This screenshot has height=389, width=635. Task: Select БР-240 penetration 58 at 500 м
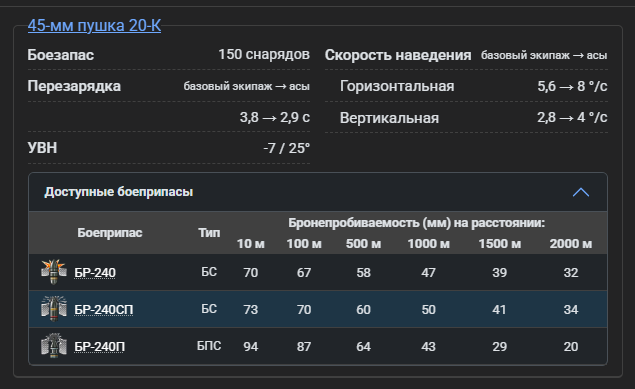click(363, 272)
